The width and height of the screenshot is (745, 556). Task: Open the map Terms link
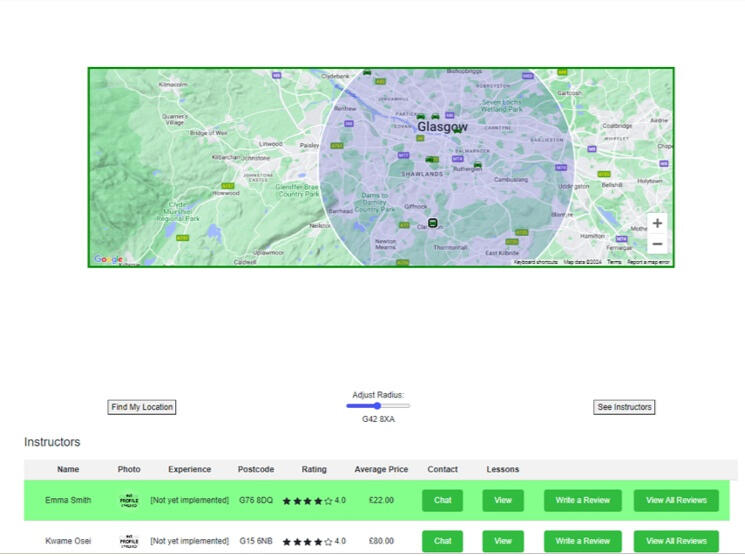(x=614, y=262)
